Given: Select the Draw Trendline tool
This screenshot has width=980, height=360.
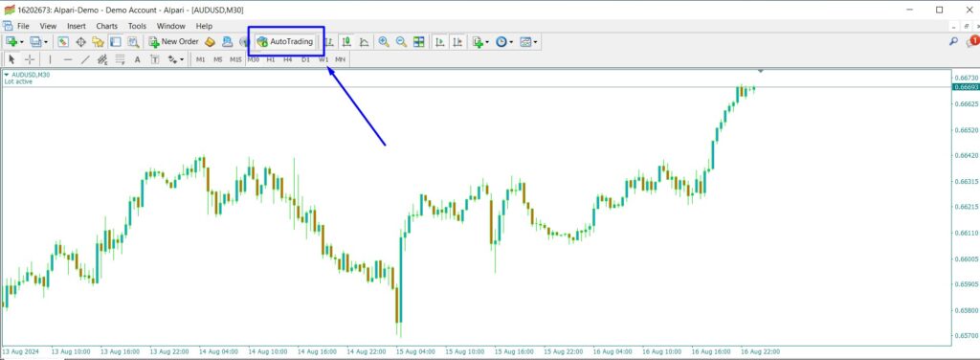Looking at the screenshot, I should coord(85,59).
